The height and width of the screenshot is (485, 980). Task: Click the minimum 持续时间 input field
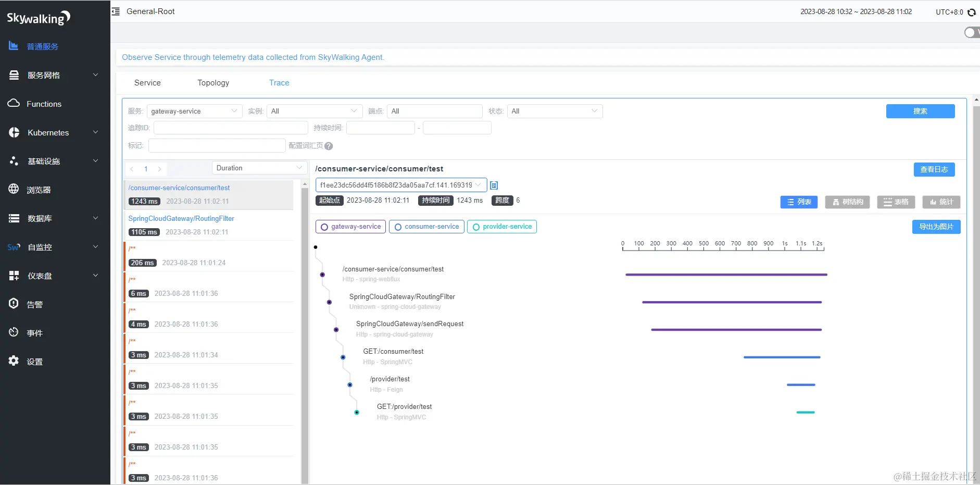point(380,128)
